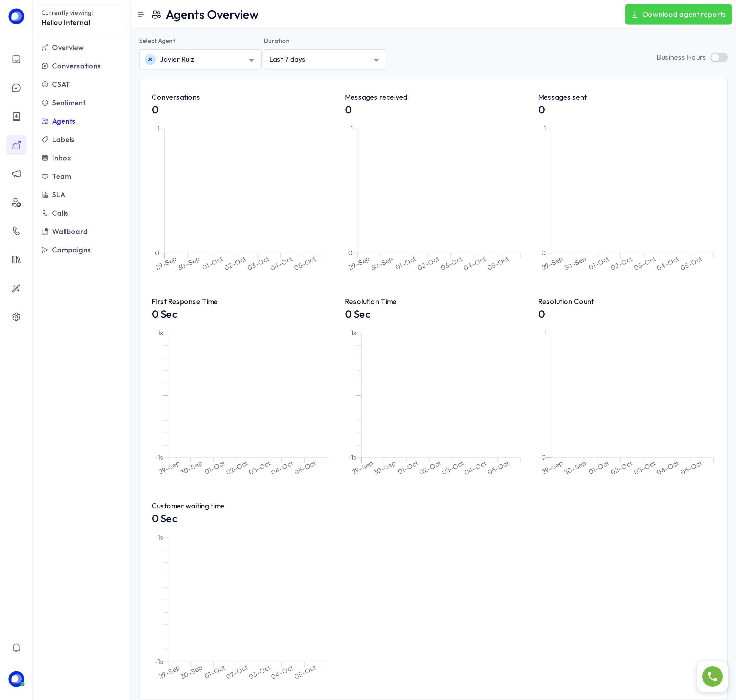This screenshot has height=700, width=736.
Task: Click the add-agent person icon
Action: pos(16,203)
